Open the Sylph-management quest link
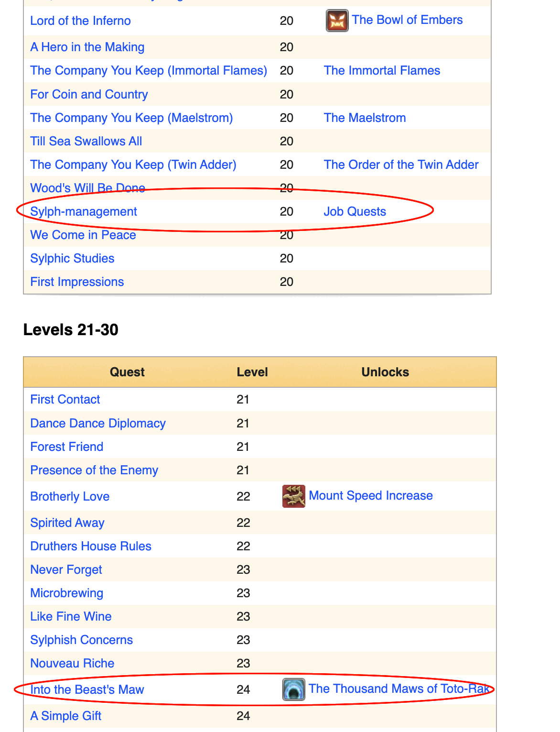The width and height of the screenshot is (560, 732). pos(84,211)
